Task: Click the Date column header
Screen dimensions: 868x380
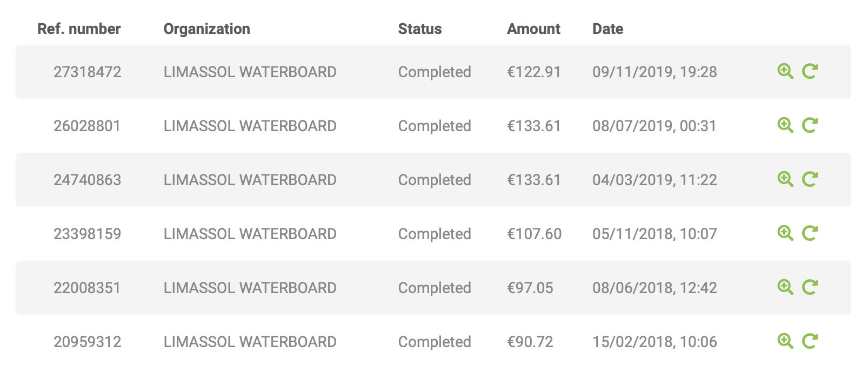Action: (x=608, y=29)
